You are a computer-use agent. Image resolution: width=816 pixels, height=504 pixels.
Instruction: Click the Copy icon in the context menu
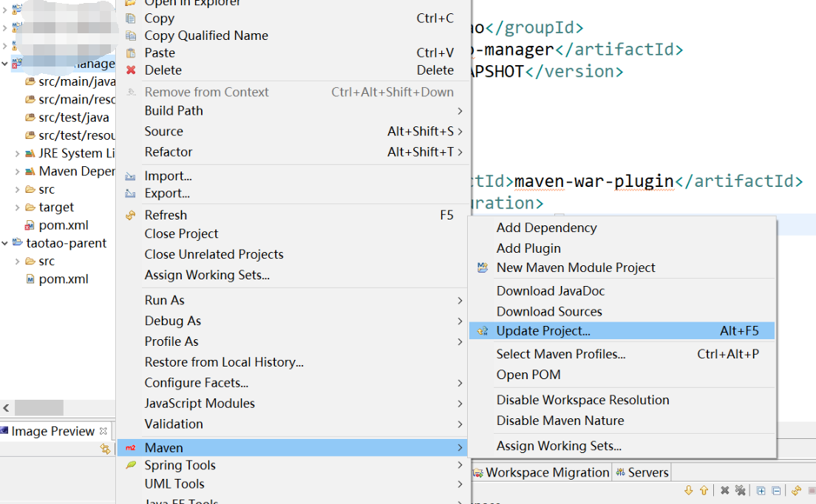[131, 18]
